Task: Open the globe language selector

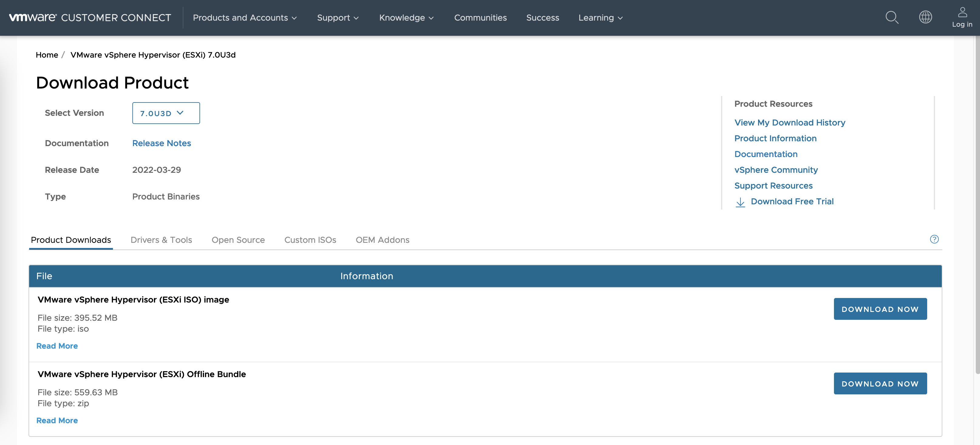Action: tap(925, 17)
